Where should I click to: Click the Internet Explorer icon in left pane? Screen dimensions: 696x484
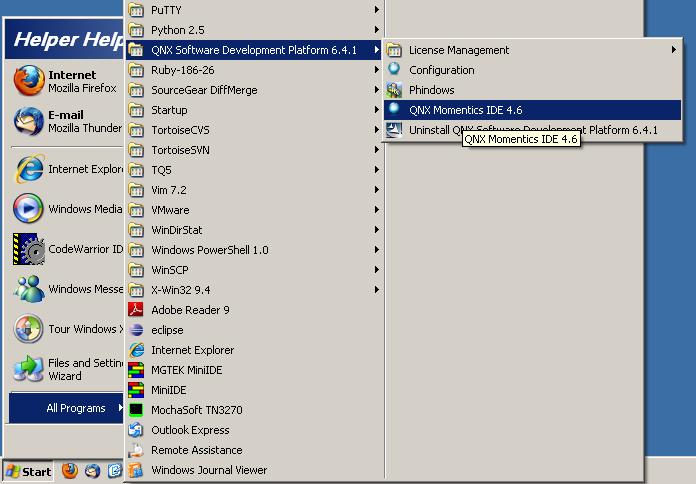pos(28,169)
